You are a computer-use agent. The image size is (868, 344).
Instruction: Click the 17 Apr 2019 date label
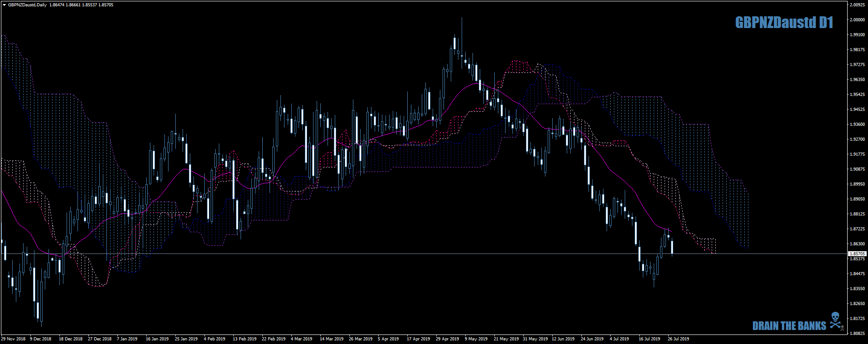(x=419, y=339)
